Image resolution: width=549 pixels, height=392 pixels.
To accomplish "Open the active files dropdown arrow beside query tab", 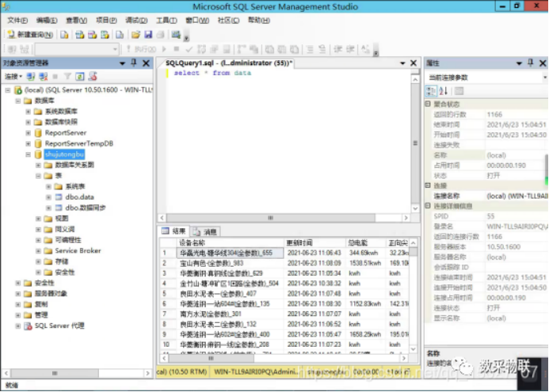I will tap(402, 63).
